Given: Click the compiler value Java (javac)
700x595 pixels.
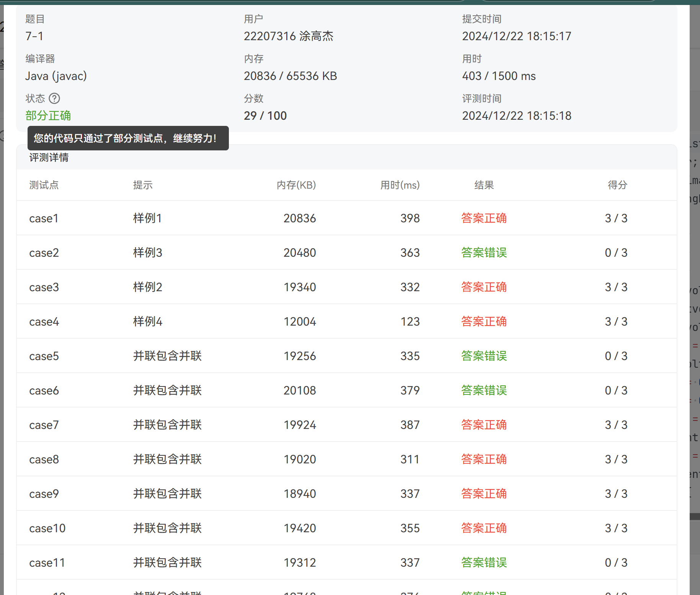Looking at the screenshot, I should tap(56, 76).
